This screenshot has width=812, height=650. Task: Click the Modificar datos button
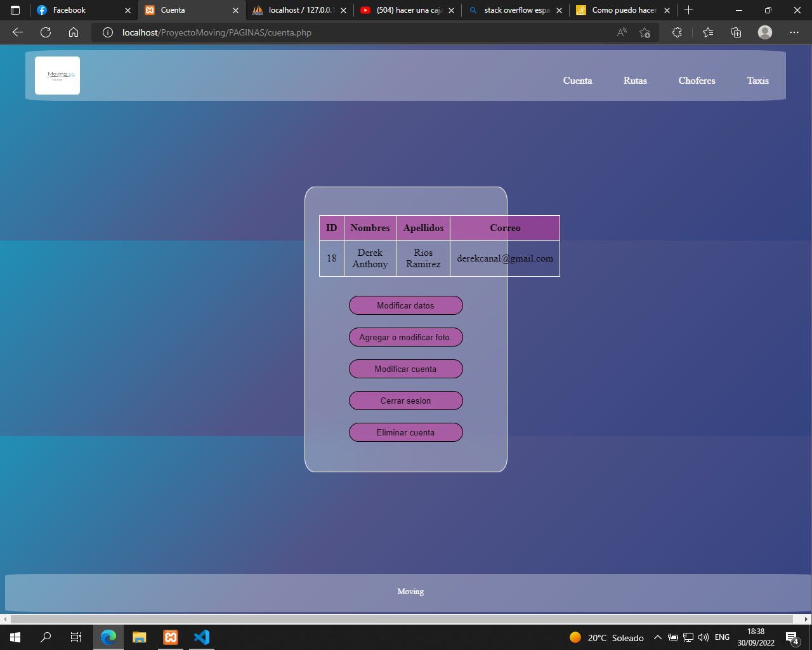pyautogui.click(x=406, y=305)
